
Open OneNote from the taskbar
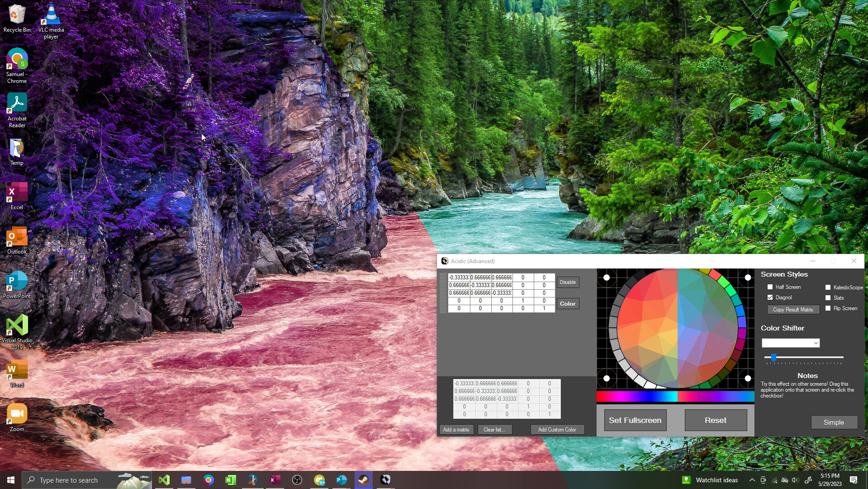(x=231, y=479)
